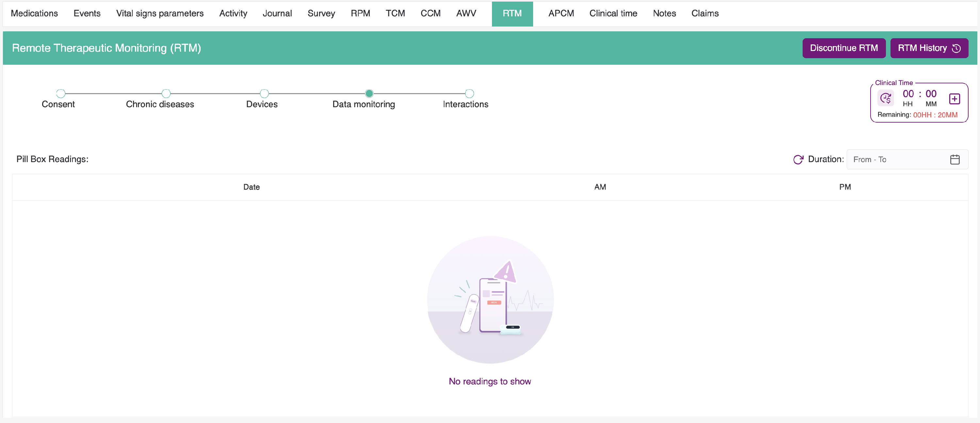Select the Chronic diseases step circle
980x423 pixels.
point(166,93)
